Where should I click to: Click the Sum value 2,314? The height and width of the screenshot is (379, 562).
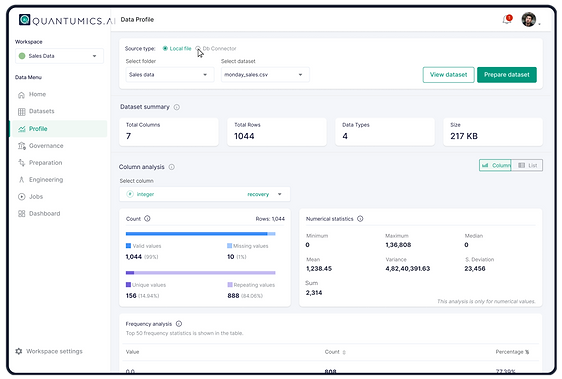(314, 293)
